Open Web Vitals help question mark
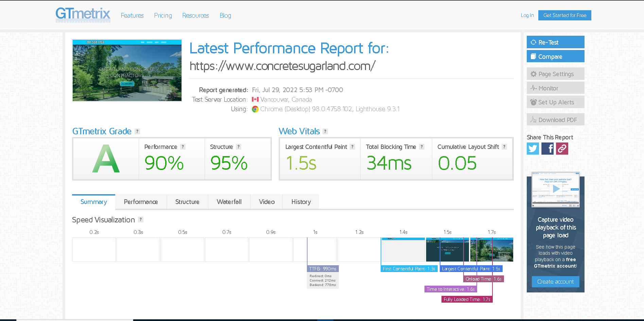 [325, 131]
